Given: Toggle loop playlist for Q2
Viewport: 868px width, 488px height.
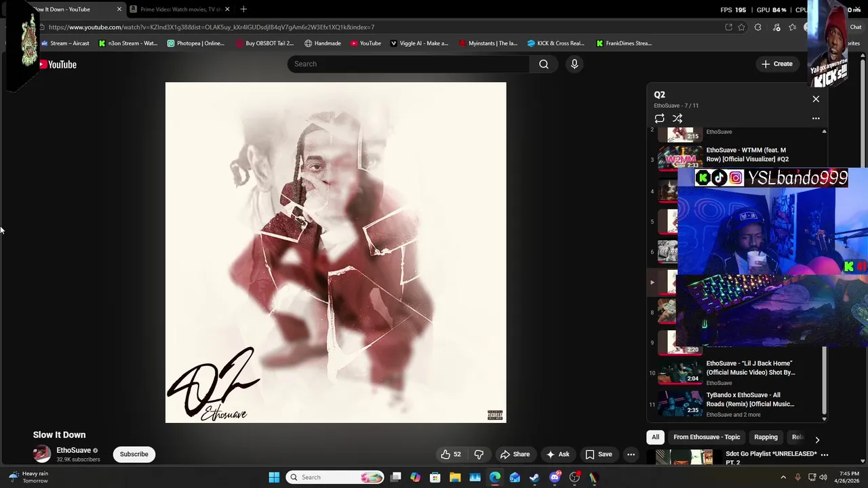Looking at the screenshot, I should 659,119.
